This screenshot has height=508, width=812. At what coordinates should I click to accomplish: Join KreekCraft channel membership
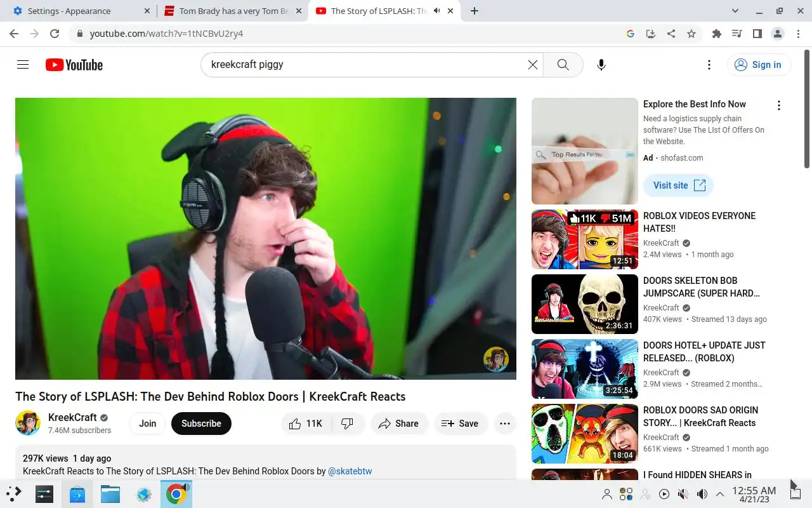pos(148,424)
